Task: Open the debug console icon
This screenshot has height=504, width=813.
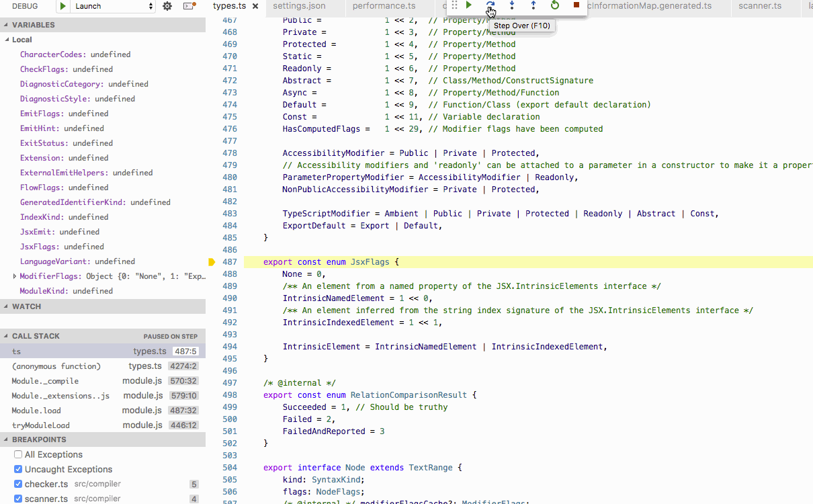Action: [189, 6]
